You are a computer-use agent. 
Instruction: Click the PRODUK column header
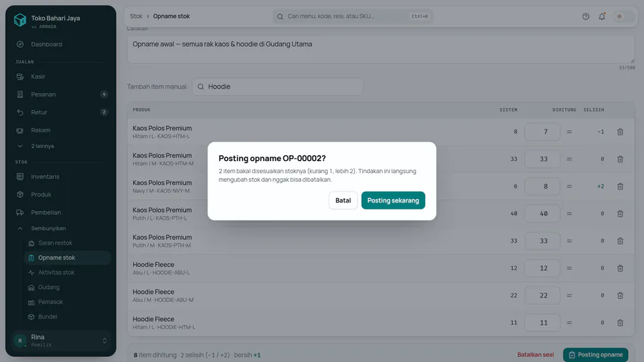141,110
